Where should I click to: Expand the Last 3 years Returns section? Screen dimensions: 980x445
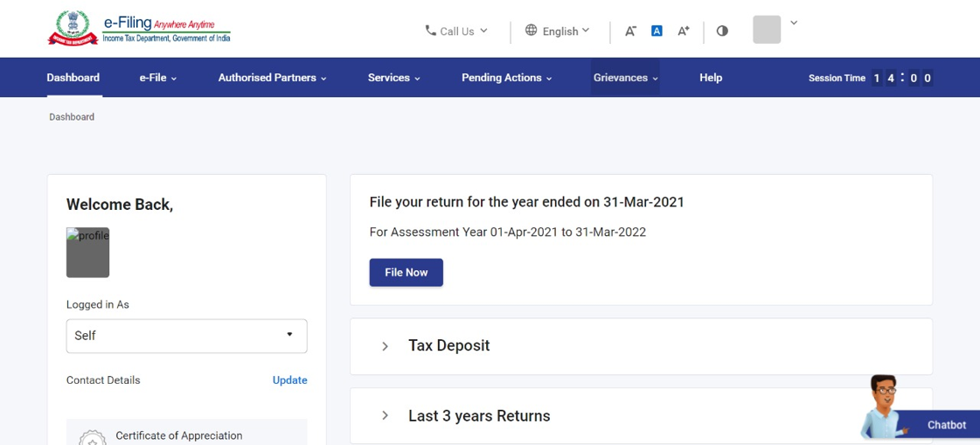[386, 416]
